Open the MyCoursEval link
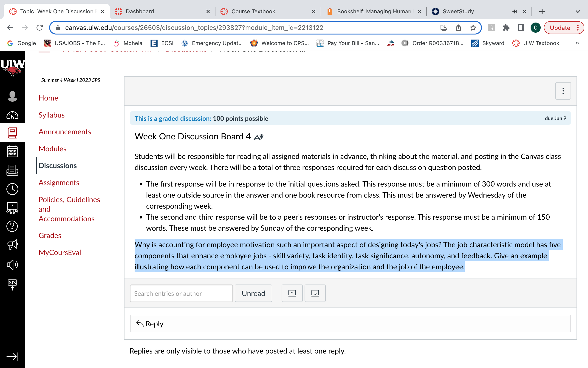 60,252
